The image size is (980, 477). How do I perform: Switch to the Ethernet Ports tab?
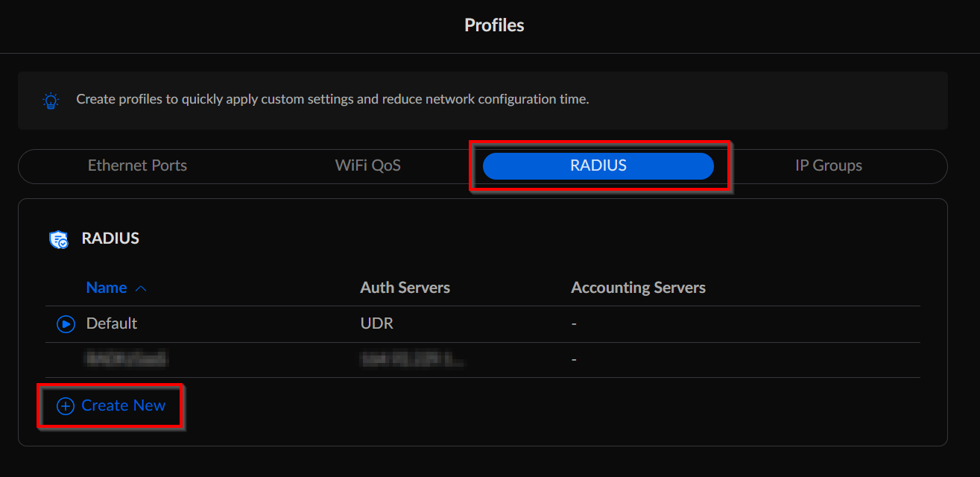137,165
